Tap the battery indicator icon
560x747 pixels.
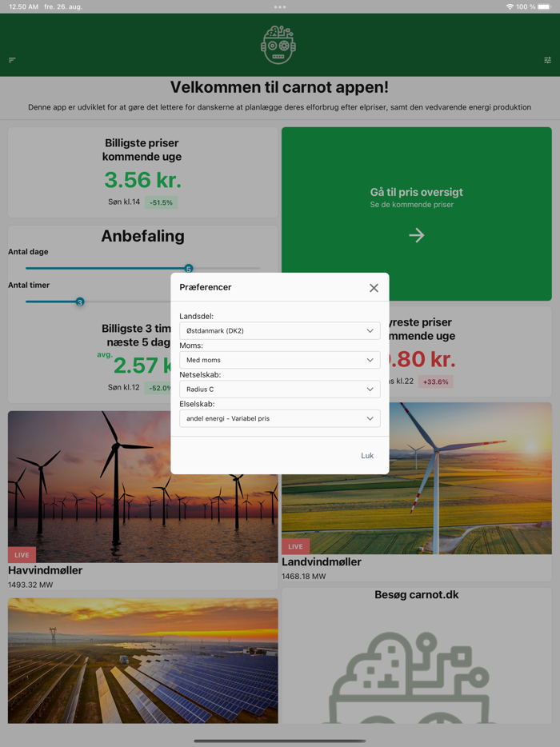click(544, 6)
